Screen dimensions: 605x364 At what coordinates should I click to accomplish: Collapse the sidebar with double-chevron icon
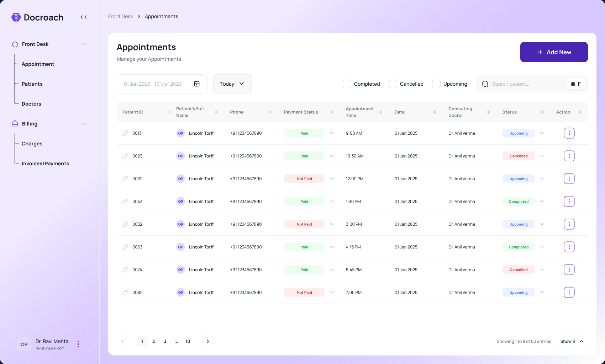pyautogui.click(x=84, y=17)
